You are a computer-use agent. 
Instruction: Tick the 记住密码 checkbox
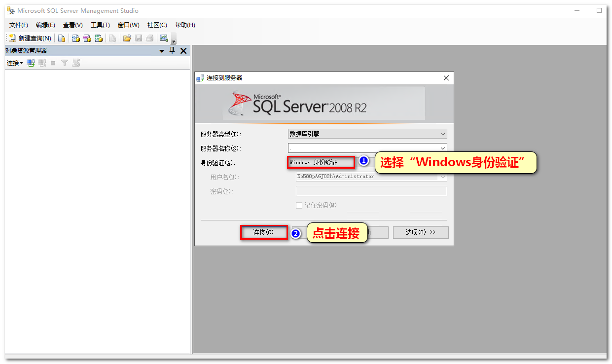[x=299, y=205]
